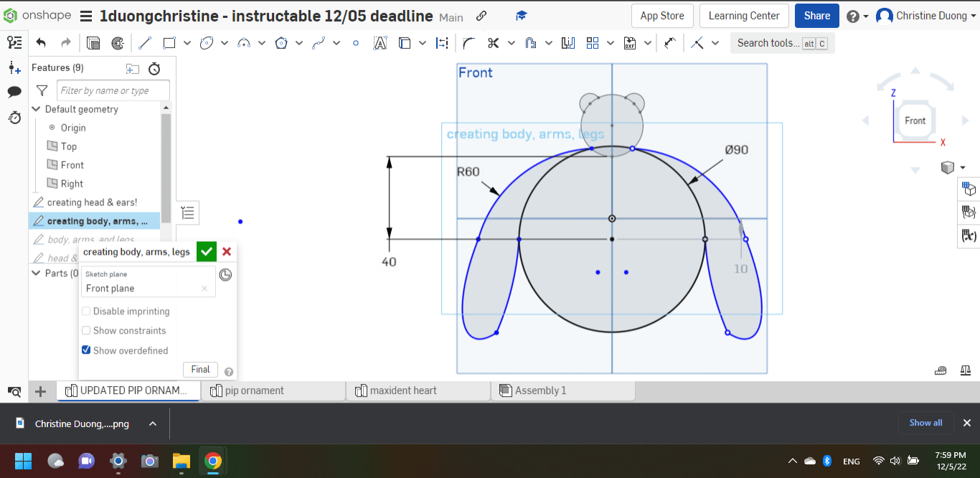Select the 3 point arc tool
The height and width of the screenshot is (478, 980).
click(244, 43)
